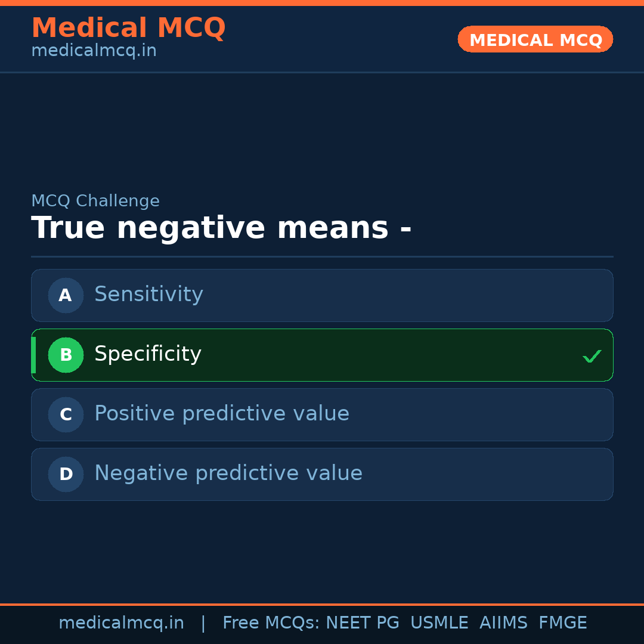Click the Medical MCQ title logo
Image resolution: width=644 pixels, height=644 pixels.
tap(128, 28)
